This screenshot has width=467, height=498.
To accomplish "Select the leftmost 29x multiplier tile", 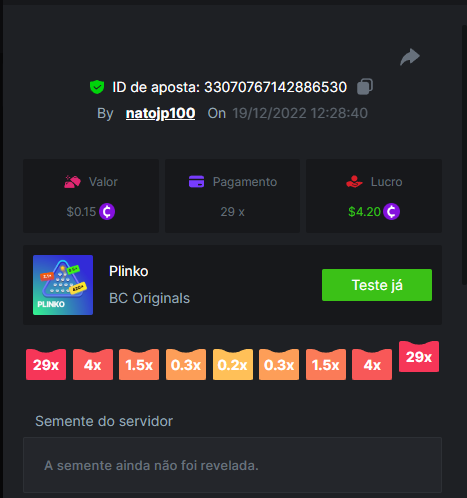I will click(46, 365).
